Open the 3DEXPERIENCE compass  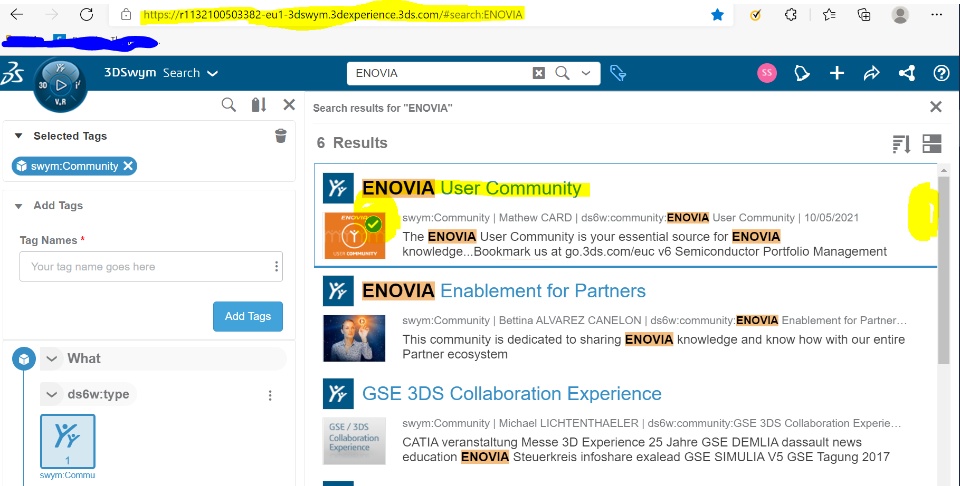coord(60,85)
